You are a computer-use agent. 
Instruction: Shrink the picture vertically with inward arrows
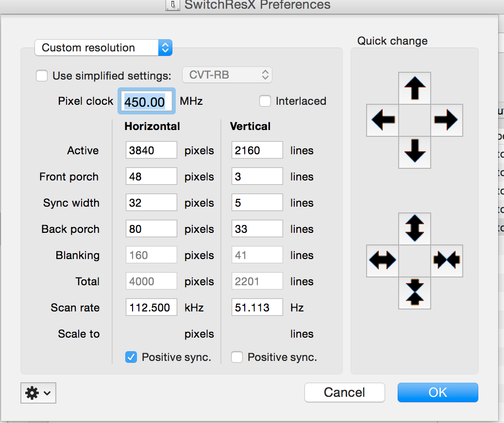point(415,293)
